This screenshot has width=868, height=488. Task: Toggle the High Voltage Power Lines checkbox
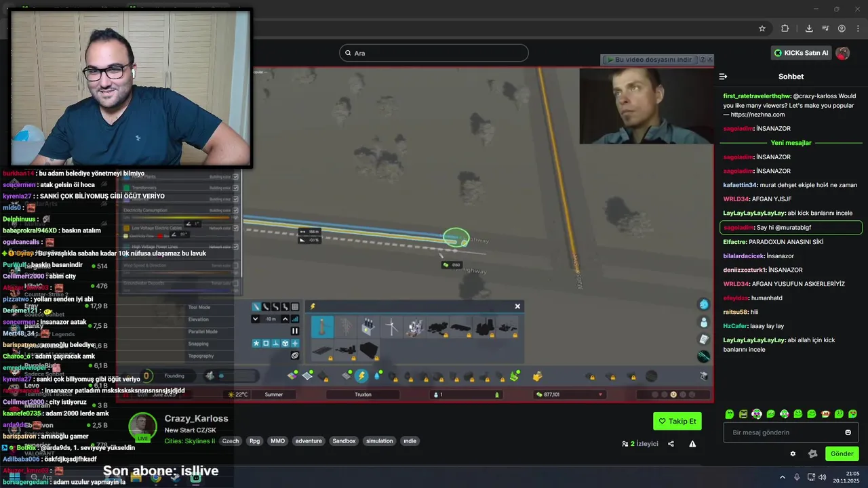coord(235,247)
